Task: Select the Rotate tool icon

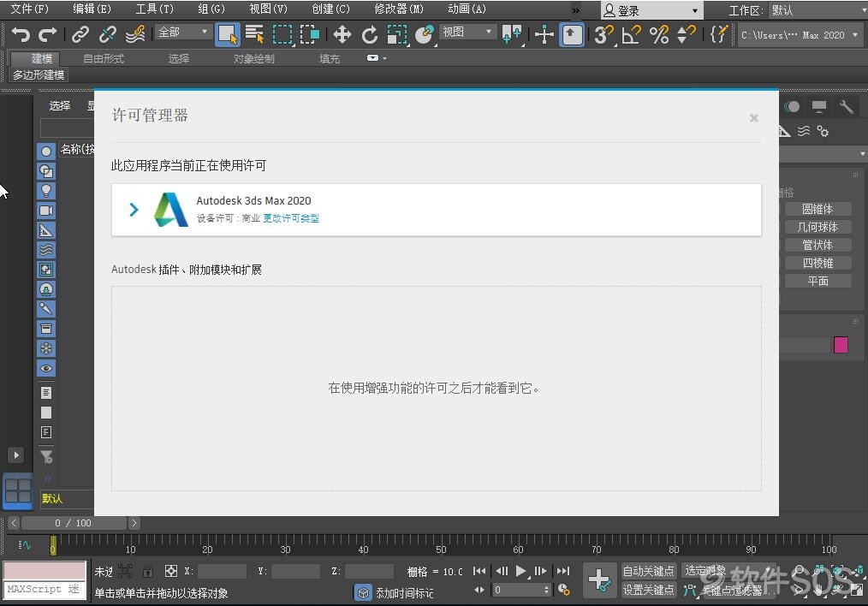Action: pyautogui.click(x=369, y=34)
